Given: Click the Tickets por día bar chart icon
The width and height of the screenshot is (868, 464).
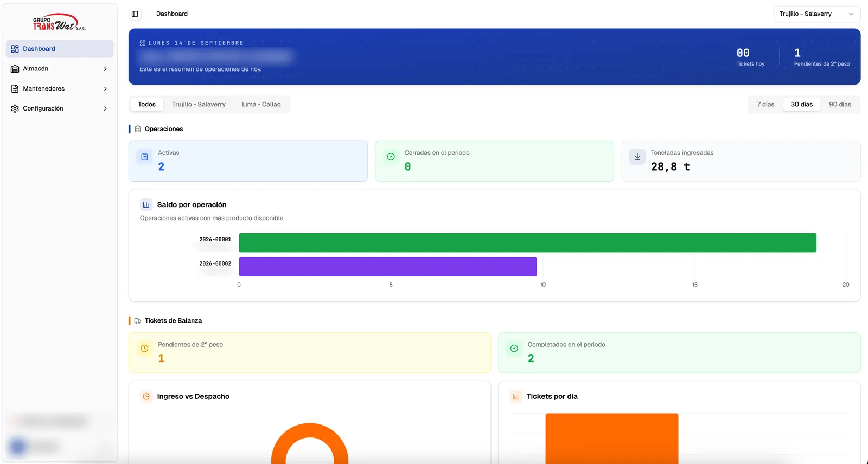Looking at the screenshot, I should pyautogui.click(x=515, y=396).
